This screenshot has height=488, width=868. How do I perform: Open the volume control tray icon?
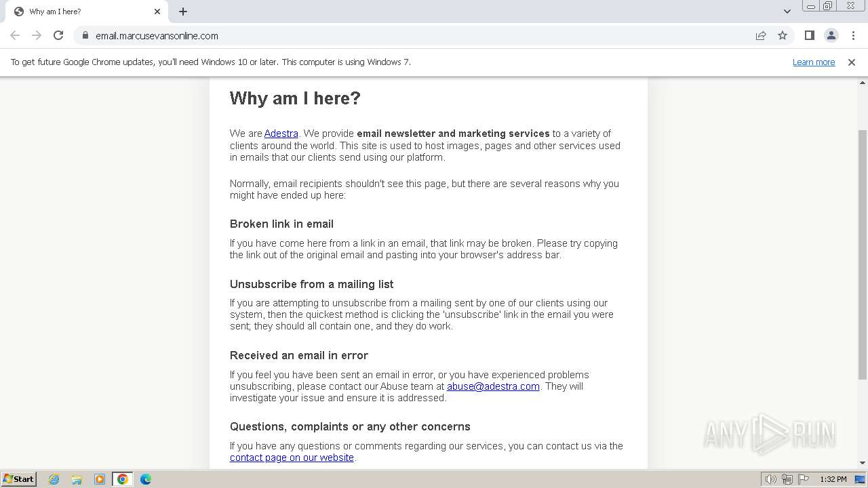tap(770, 479)
